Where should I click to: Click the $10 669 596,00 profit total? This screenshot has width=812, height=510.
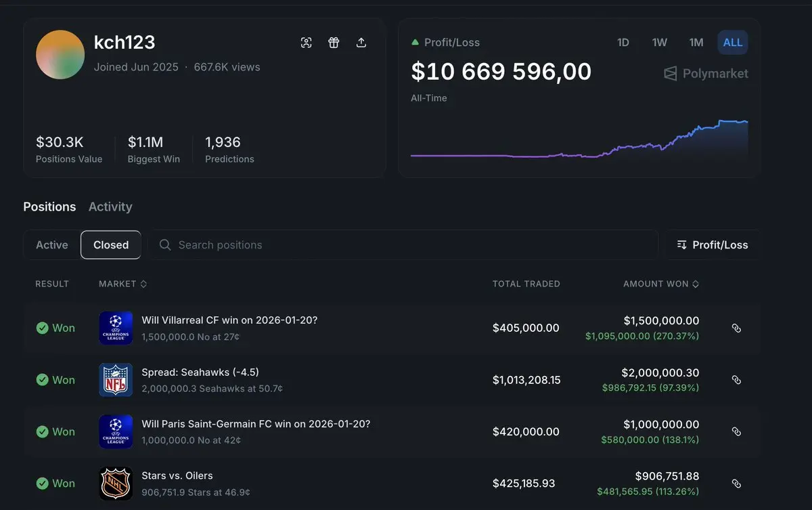click(x=501, y=71)
